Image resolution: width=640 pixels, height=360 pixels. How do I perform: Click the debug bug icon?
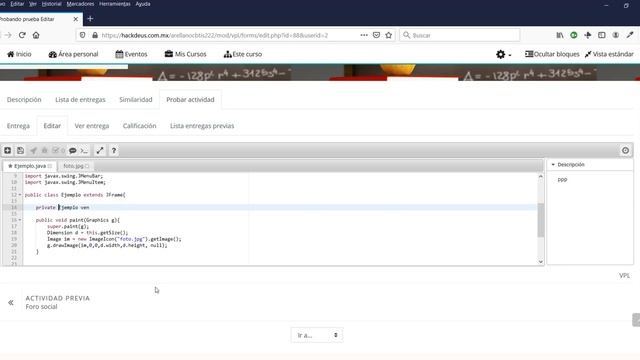tap(44, 151)
